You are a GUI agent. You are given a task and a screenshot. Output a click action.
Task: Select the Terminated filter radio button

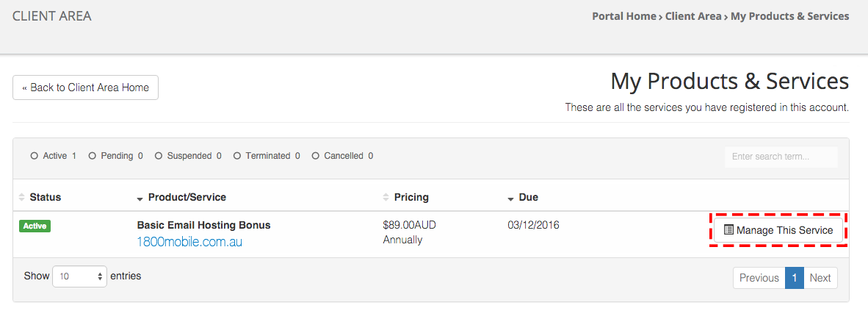[237, 157]
